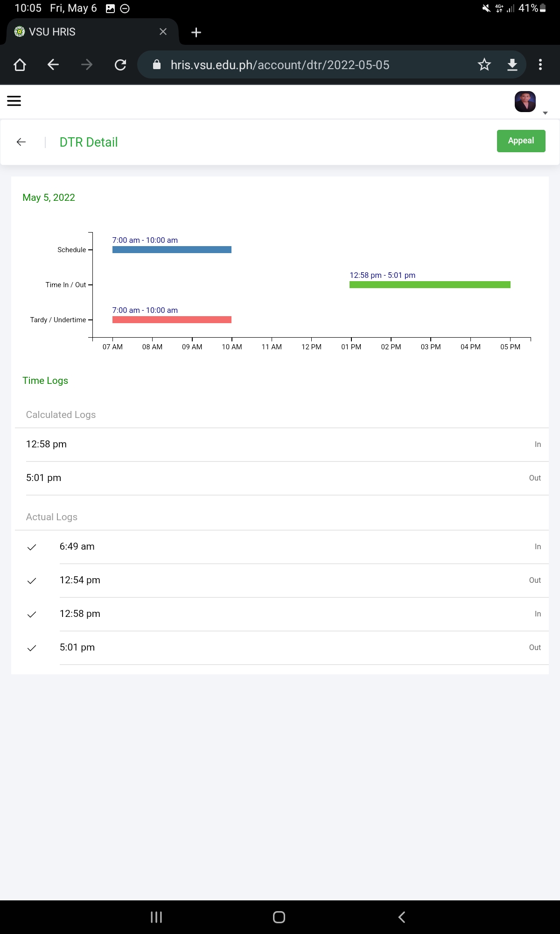
Task: Toggle the checkmark for 5:01 pm actual log
Action: pyautogui.click(x=32, y=648)
